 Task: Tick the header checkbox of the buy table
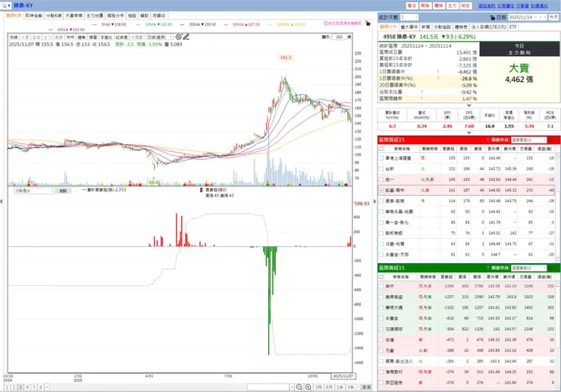(381, 149)
